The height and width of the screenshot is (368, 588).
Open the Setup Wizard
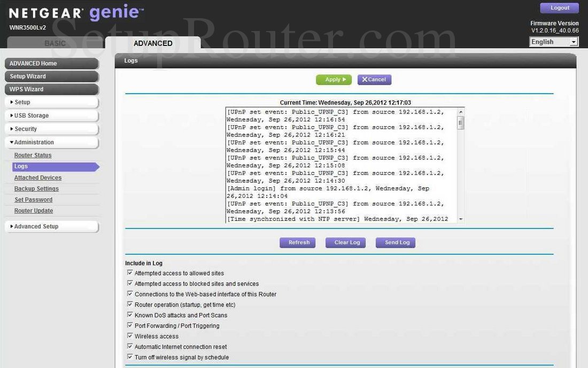[51, 76]
